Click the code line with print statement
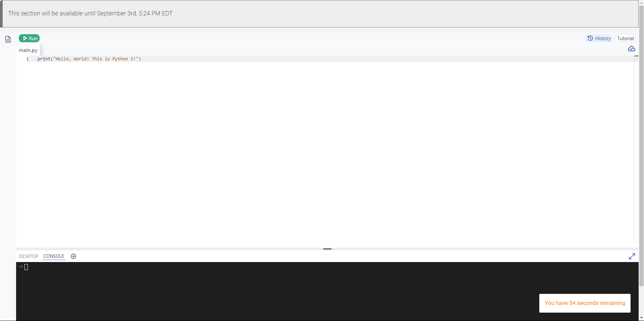The height and width of the screenshot is (321, 644). coord(89,59)
